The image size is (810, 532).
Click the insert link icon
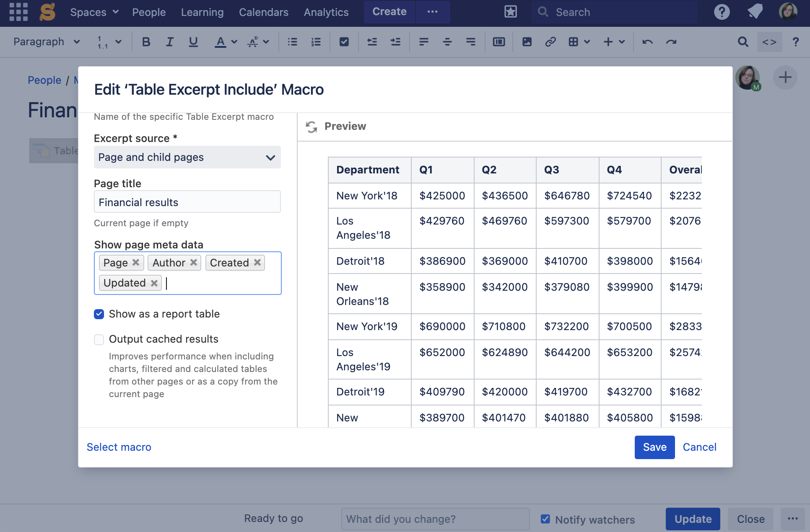click(550, 42)
